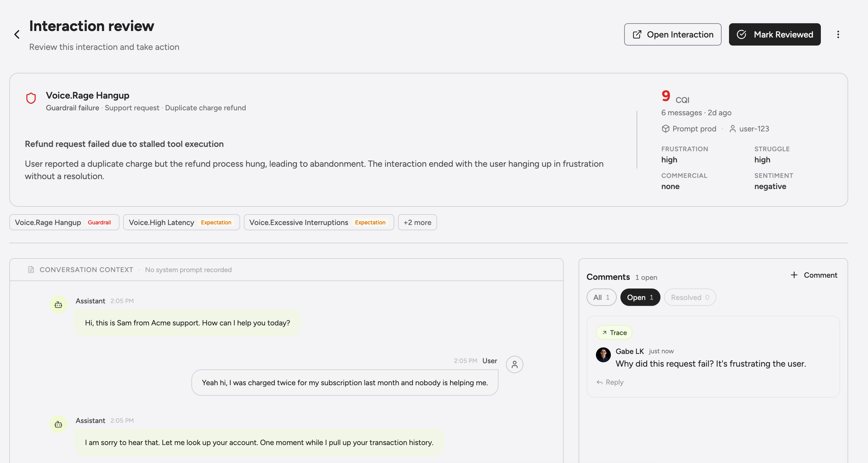This screenshot has width=868, height=463.
Task: Open the Trace link tag
Action: tap(614, 333)
